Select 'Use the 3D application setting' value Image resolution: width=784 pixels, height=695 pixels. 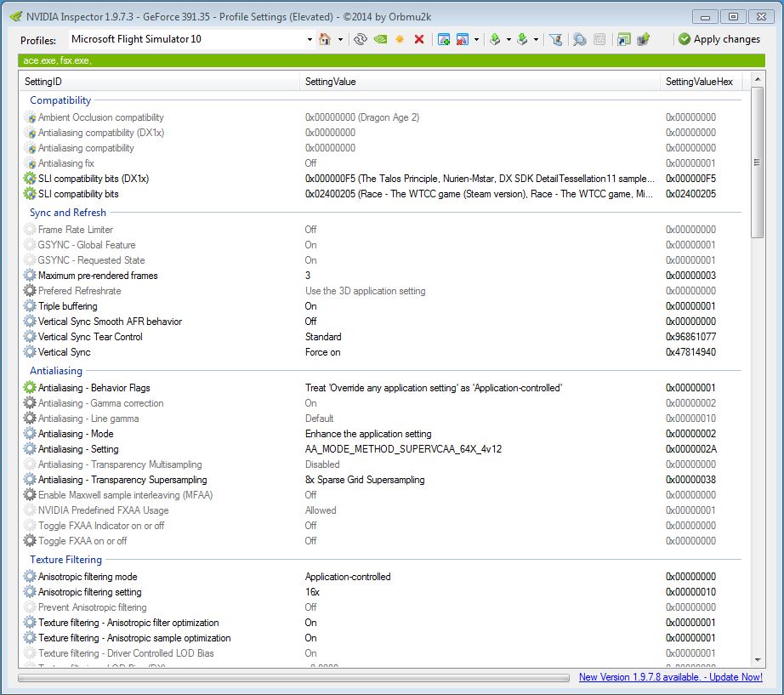[365, 291]
